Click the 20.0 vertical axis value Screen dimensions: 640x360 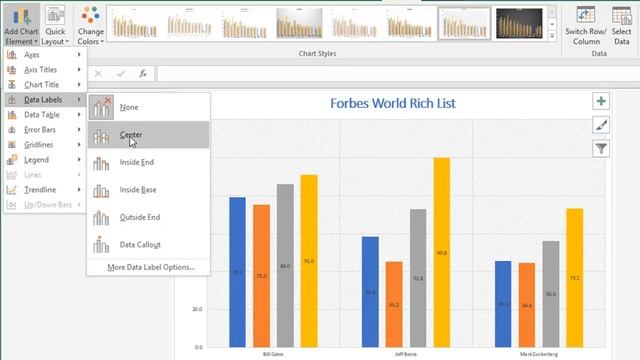[x=197, y=309]
